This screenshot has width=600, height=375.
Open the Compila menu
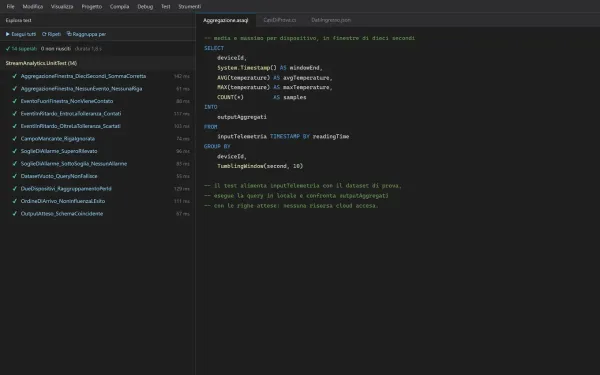click(x=119, y=7)
